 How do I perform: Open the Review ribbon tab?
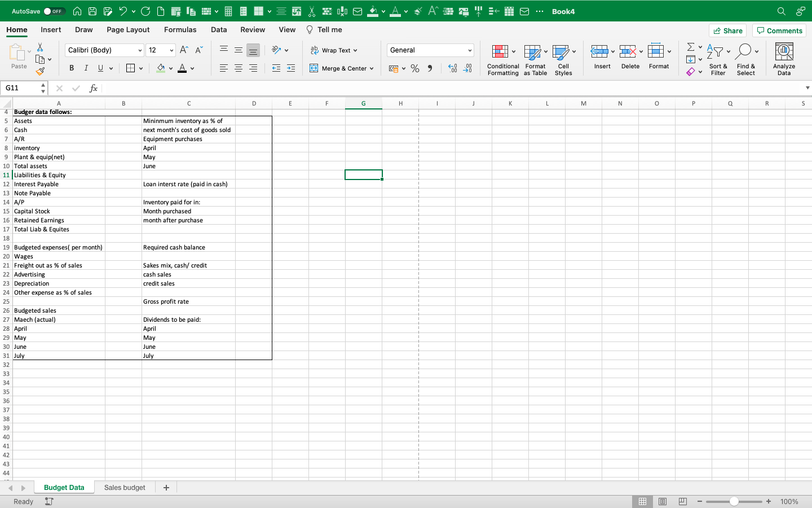[x=253, y=30]
